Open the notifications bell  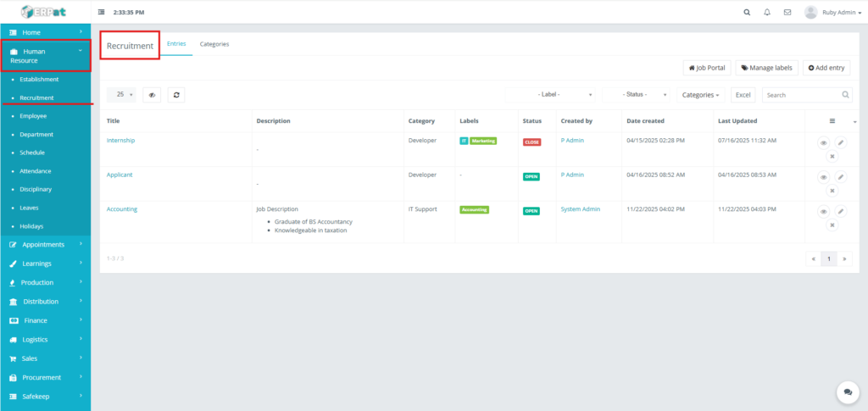[x=767, y=13]
